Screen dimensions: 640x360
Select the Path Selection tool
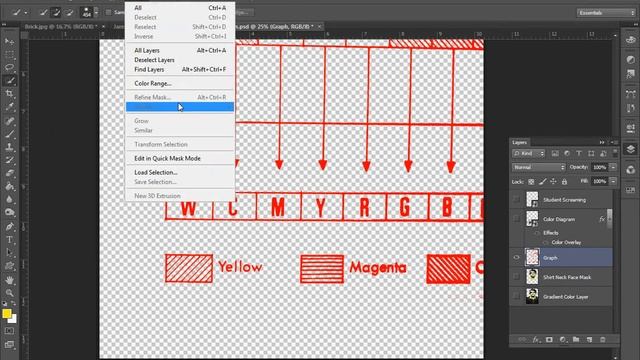[9, 253]
